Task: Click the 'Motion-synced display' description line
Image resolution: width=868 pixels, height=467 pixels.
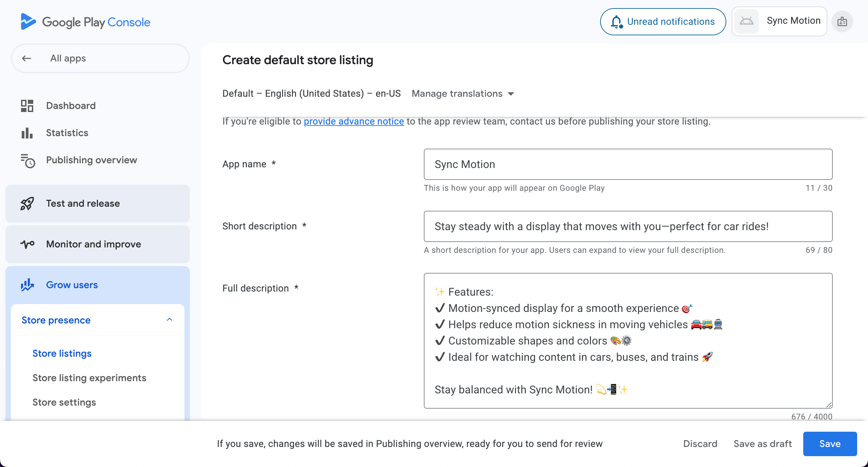Action: click(564, 308)
